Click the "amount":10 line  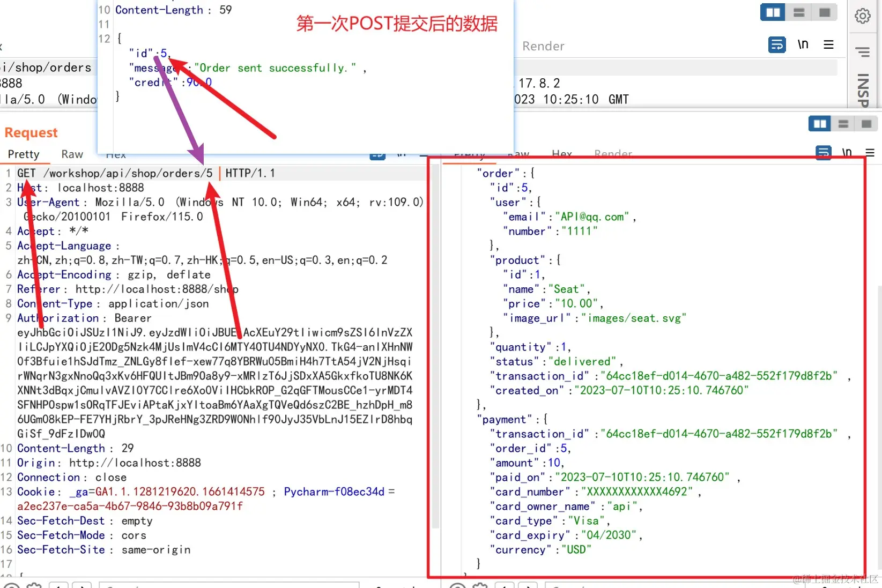tap(527, 463)
